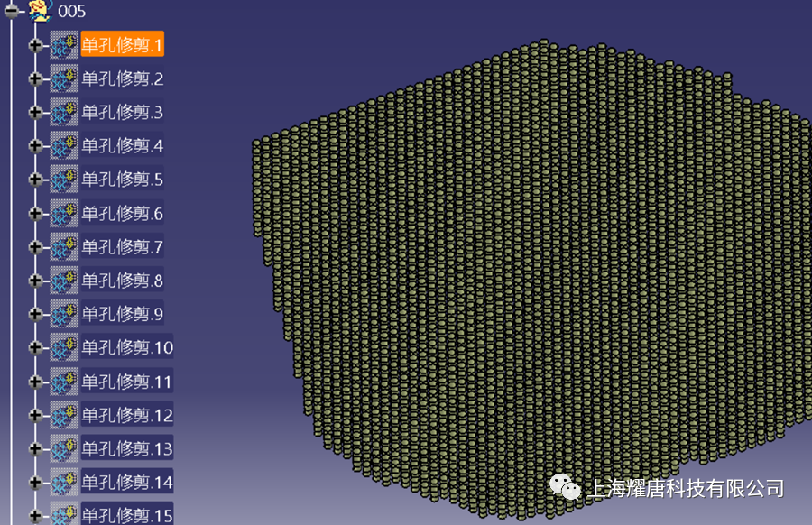Image resolution: width=812 pixels, height=525 pixels.
Task: Expand the 单孔修剪.15 node
Action: pyautogui.click(x=35, y=515)
